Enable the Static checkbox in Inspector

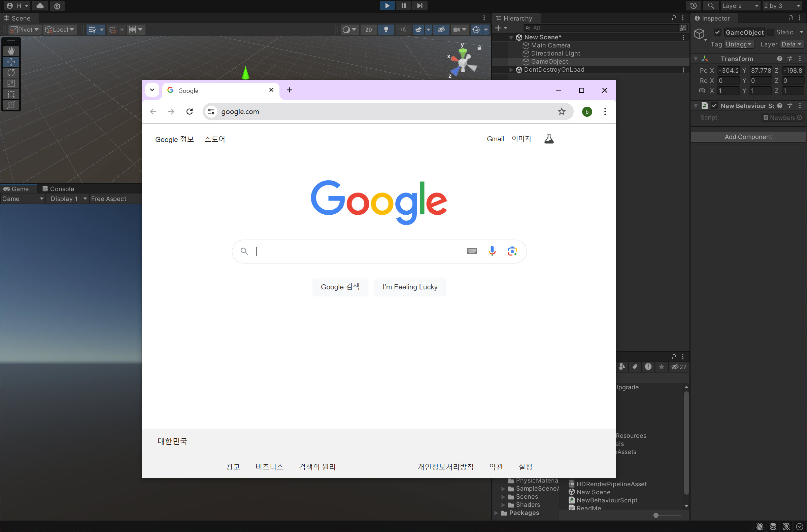[x=771, y=32]
